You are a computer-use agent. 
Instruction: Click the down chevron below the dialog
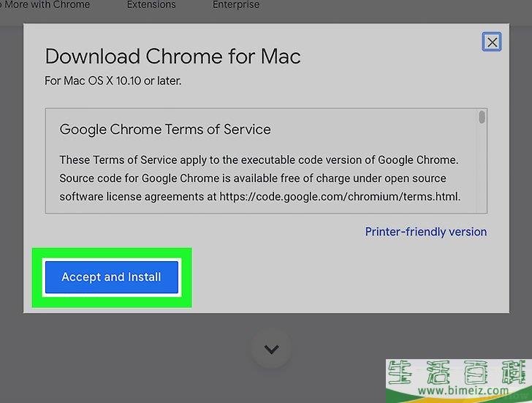[271, 349]
